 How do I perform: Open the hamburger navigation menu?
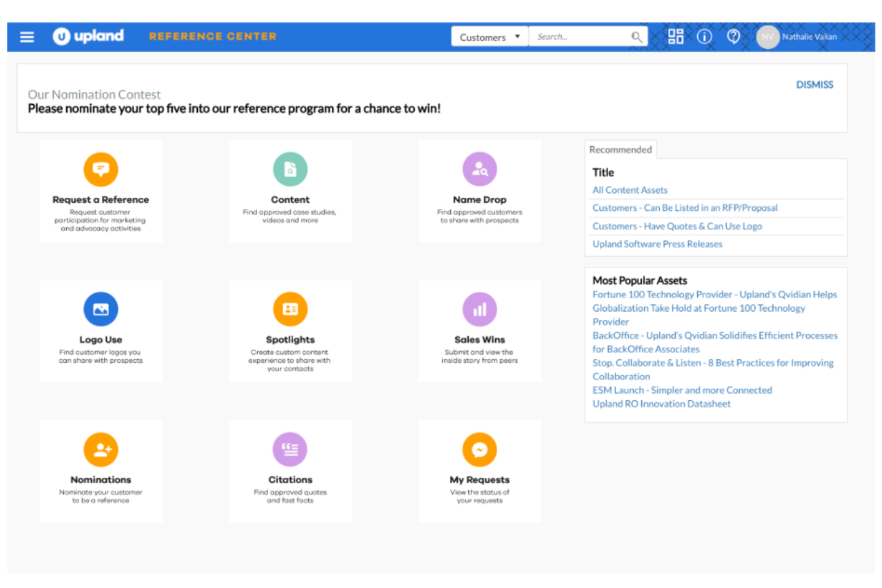pos(27,37)
